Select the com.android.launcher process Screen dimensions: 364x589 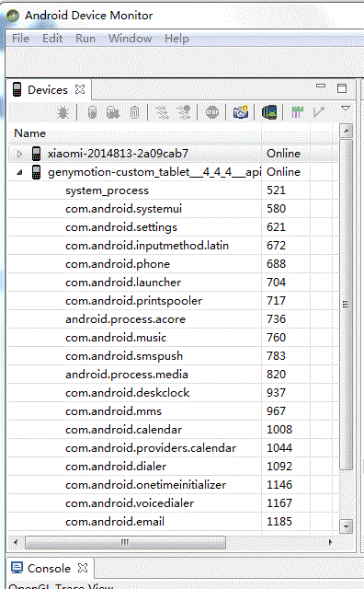point(123,283)
